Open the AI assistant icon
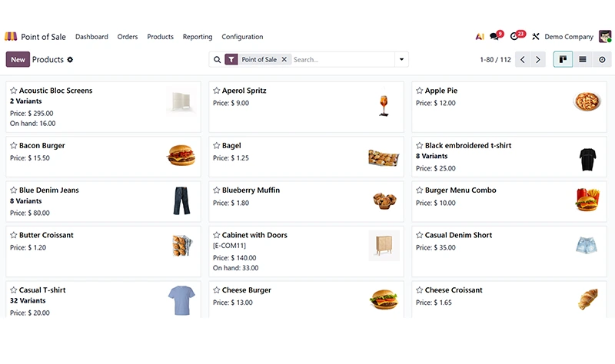 (479, 36)
